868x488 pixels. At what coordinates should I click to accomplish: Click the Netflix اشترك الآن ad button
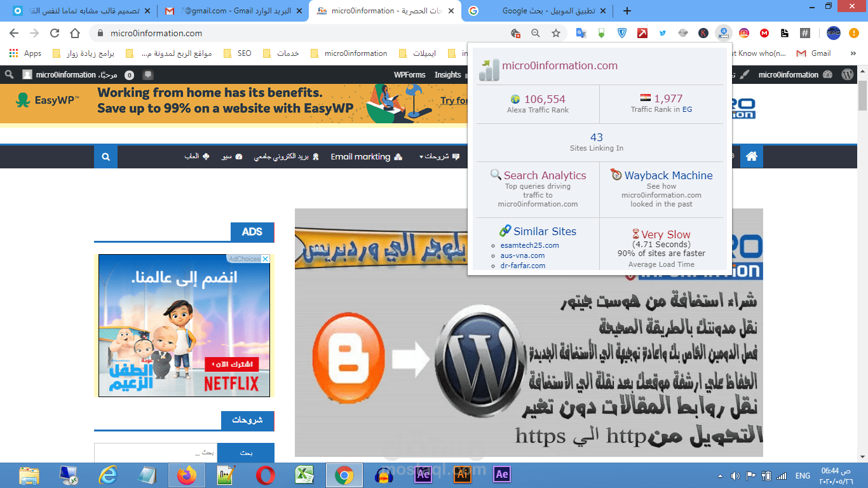[232, 364]
